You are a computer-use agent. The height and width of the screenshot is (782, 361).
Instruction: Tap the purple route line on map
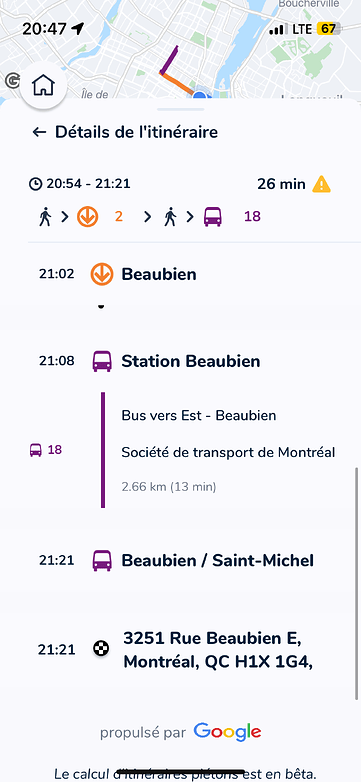point(169,60)
